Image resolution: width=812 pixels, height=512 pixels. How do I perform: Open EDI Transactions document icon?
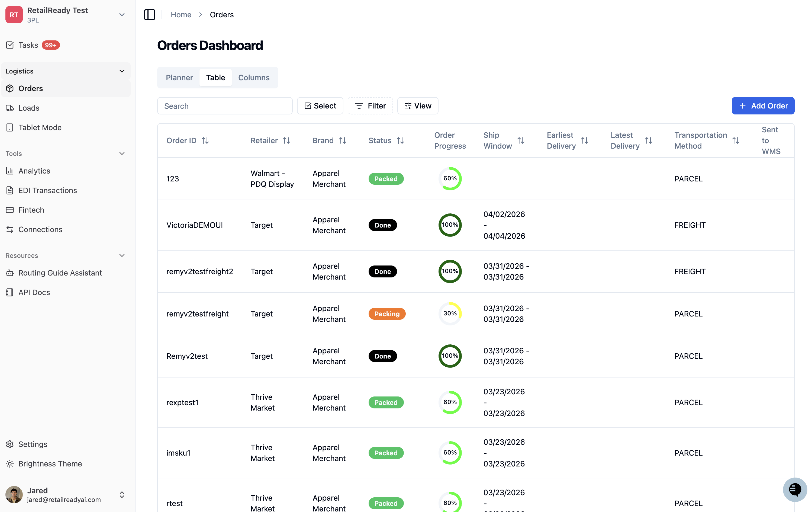[10, 190]
